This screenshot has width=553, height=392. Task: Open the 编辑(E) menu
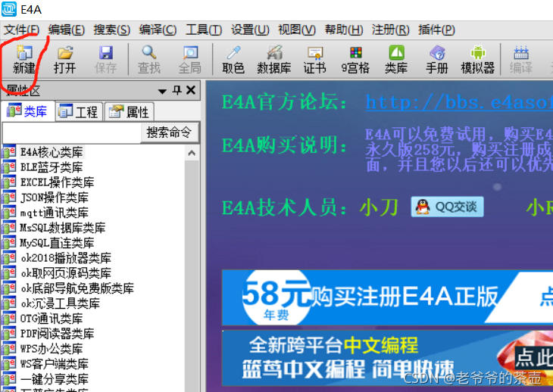[67, 30]
